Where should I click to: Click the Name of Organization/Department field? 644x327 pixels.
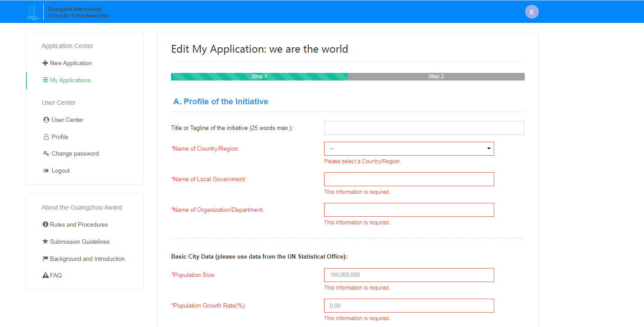[409, 210]
